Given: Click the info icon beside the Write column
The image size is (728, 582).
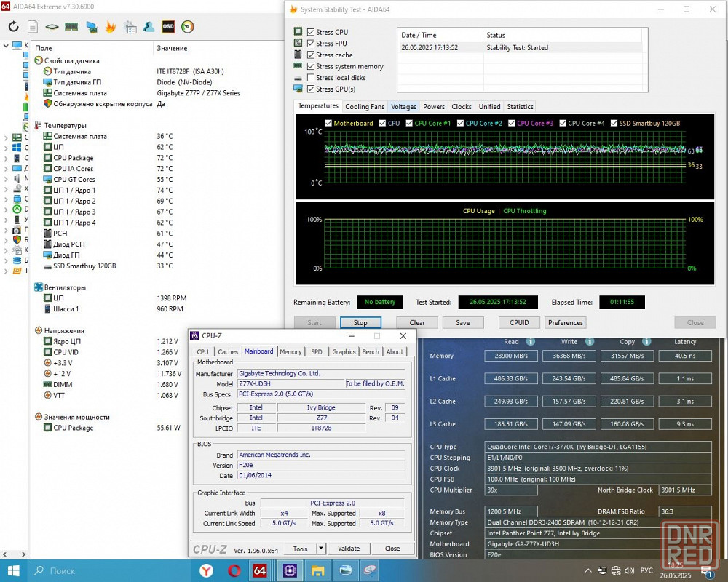Looking at the screenshot, I should [589, 342].
